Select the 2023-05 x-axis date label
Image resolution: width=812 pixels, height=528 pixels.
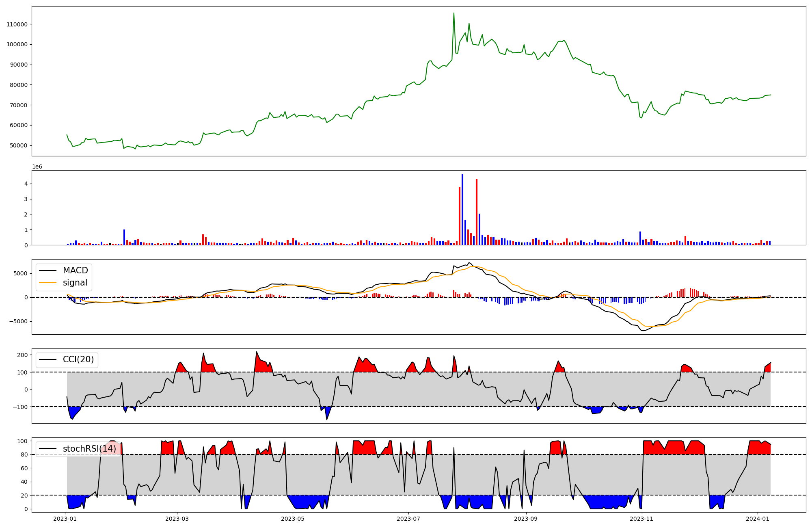click(293, 519)
